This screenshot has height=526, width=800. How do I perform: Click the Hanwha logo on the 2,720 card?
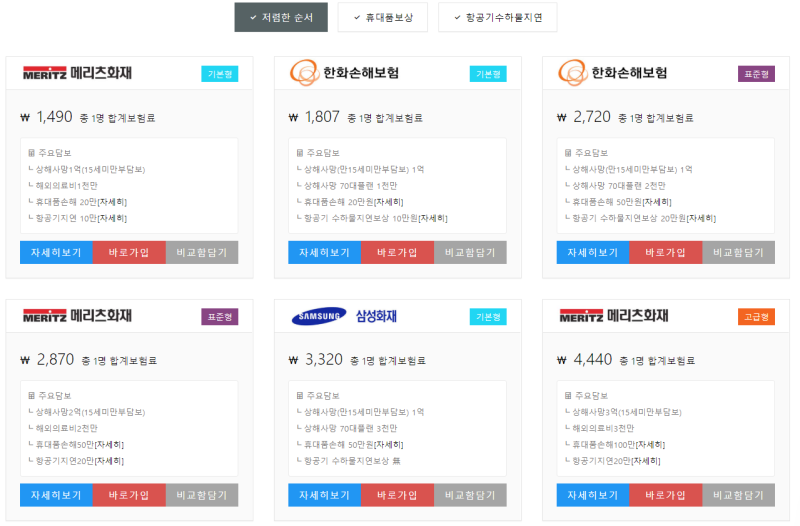pyautogui.click(x=613, y=73)
